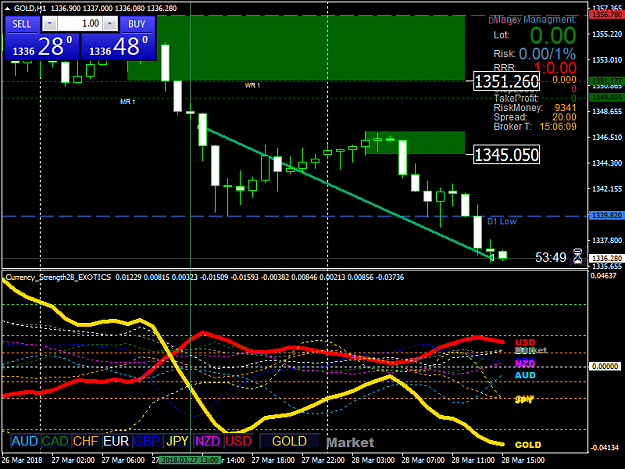Viewport: 625px width, 469px height.
Task: Click the Currency_Strength28_EXOTICS indicator title
Action: (x=58, y=277)
